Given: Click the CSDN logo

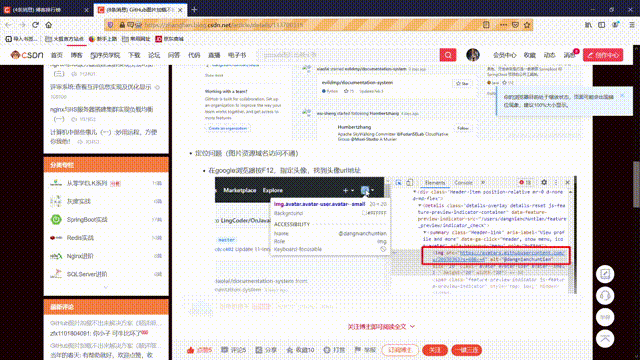Looking at the screenshot, I should (27, 55).
